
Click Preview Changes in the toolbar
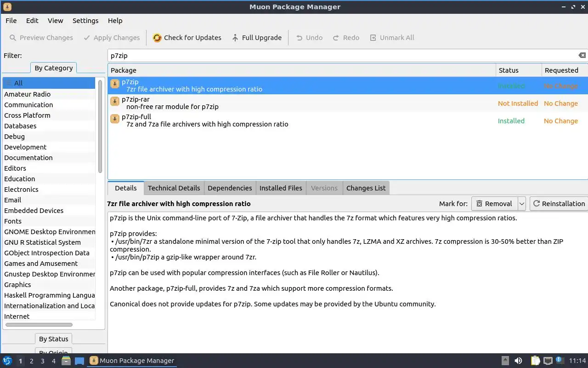[41, 38]
